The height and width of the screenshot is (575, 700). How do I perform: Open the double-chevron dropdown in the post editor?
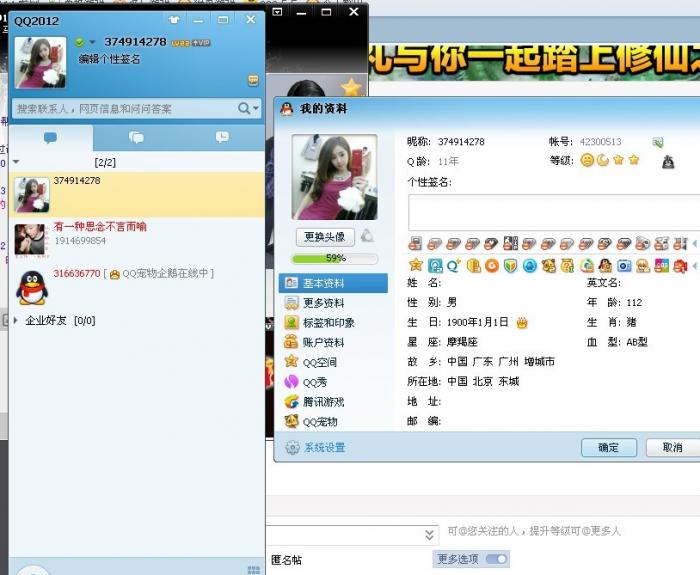point(429,535)
